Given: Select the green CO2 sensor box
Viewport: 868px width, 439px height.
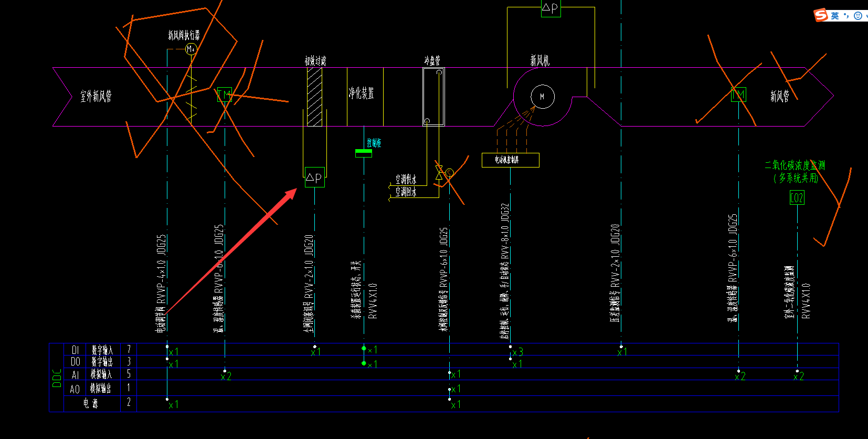Looking at the screenshot, I should click(x=797, y=198).
